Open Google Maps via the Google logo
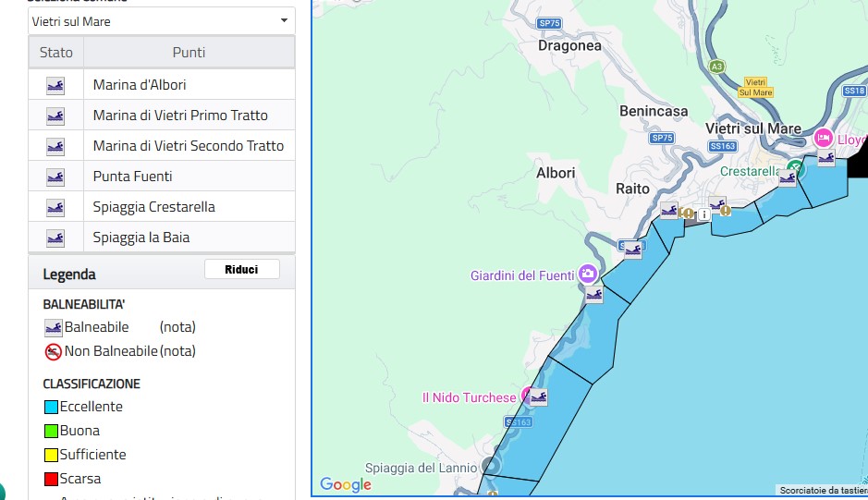868x500 pixels. click(x=346, y=484)
